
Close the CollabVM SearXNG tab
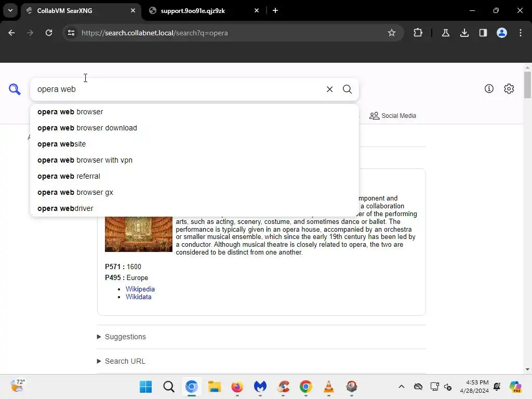(132, 10)
